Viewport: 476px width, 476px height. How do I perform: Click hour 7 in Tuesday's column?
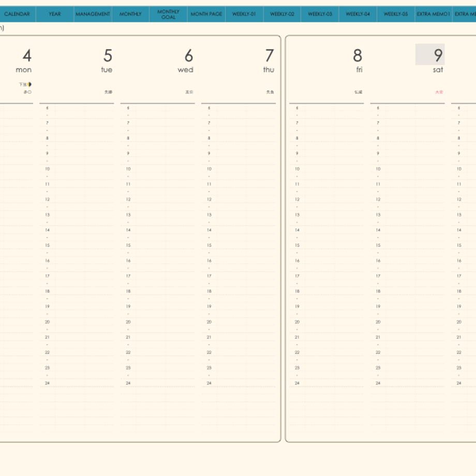(48, 123)
